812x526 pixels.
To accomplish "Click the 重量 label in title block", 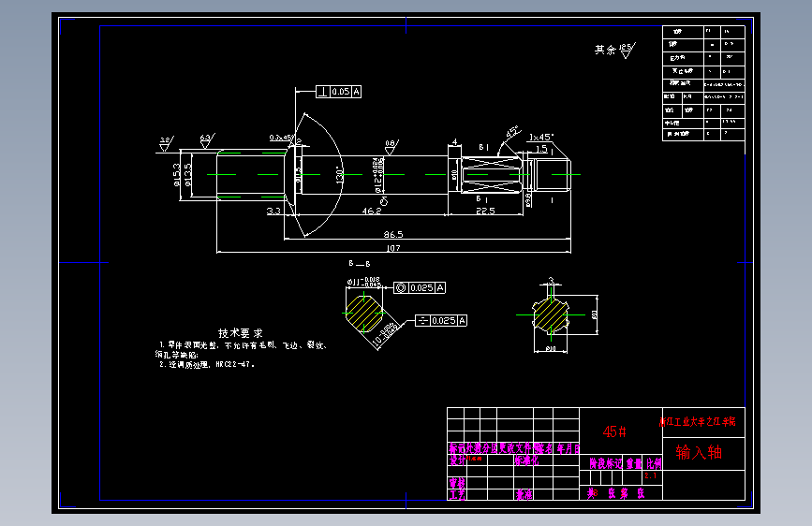I will pyautogui.click(x=634, y=463).
